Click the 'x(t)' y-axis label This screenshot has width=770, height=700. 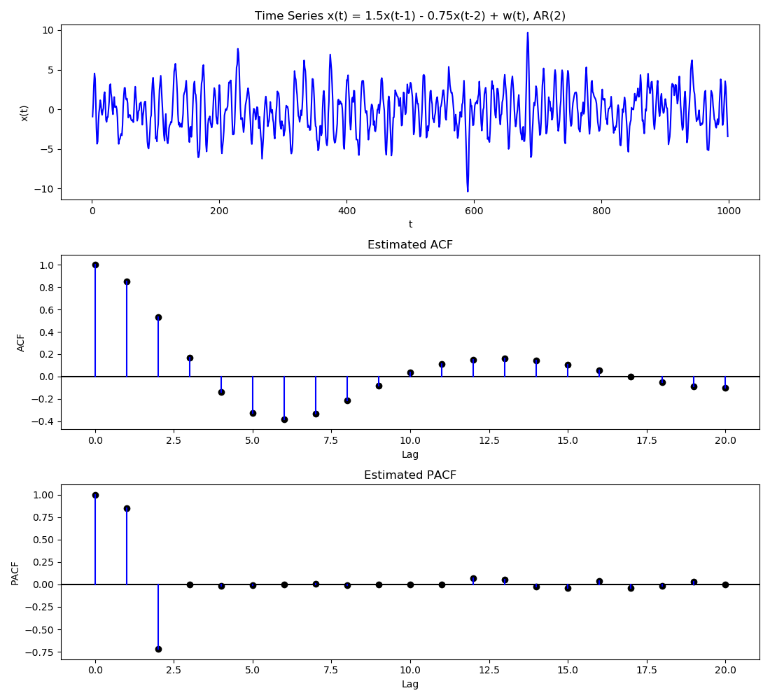pyautogui.click(x=24, y=113)
